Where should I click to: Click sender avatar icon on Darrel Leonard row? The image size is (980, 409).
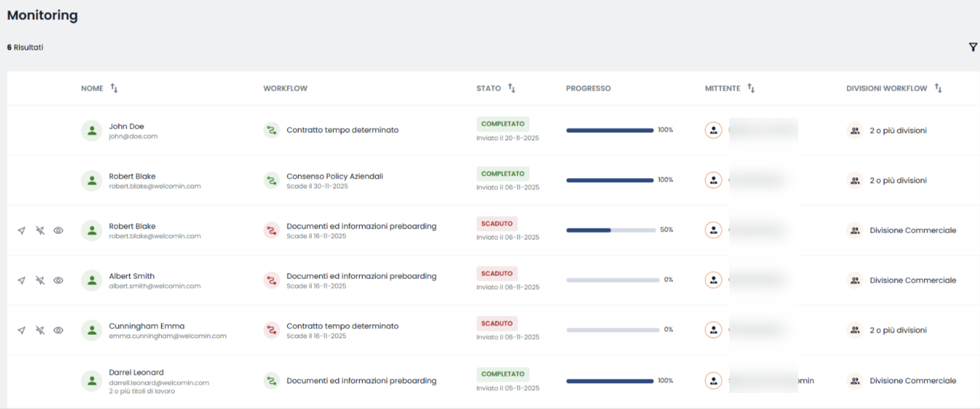point(713,381)
